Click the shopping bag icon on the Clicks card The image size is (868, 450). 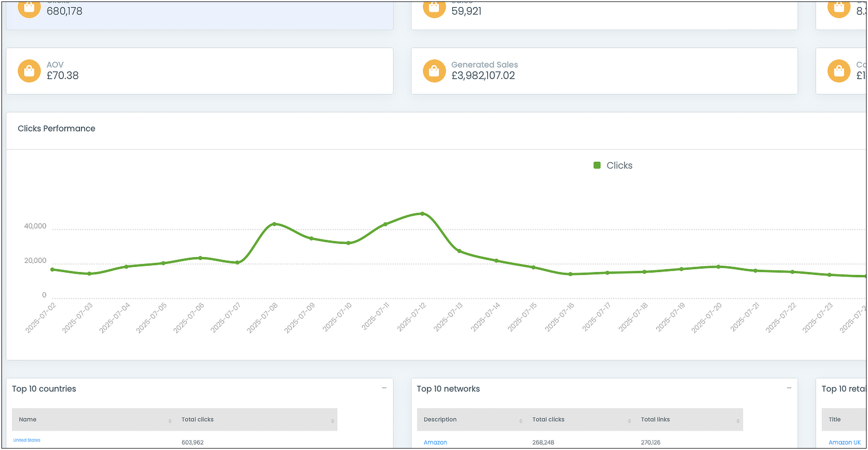(x=29, y=8)
